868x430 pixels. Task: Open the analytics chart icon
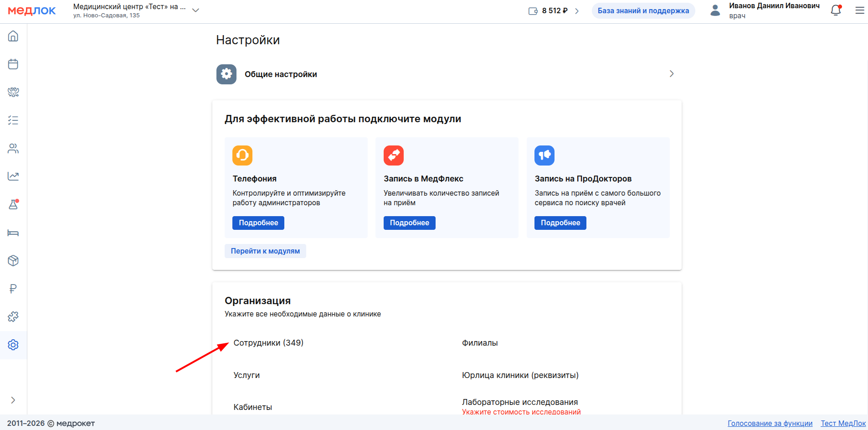point(13,176)
